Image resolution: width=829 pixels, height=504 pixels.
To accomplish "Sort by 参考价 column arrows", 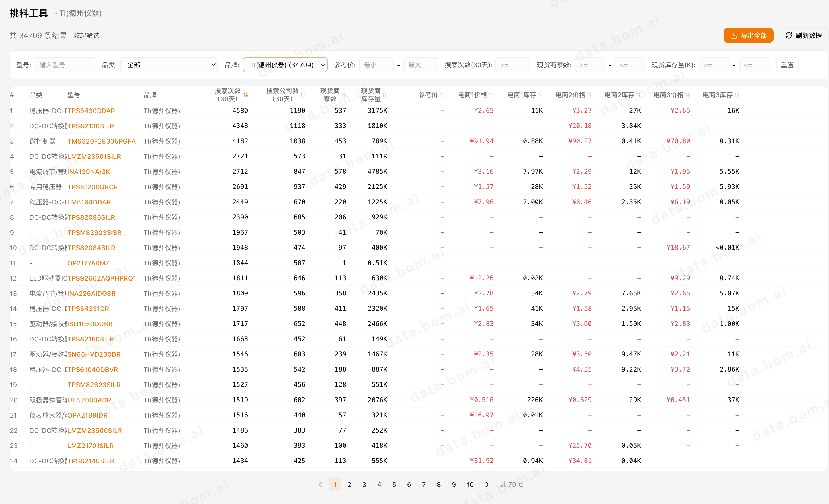I will point(442,95).
